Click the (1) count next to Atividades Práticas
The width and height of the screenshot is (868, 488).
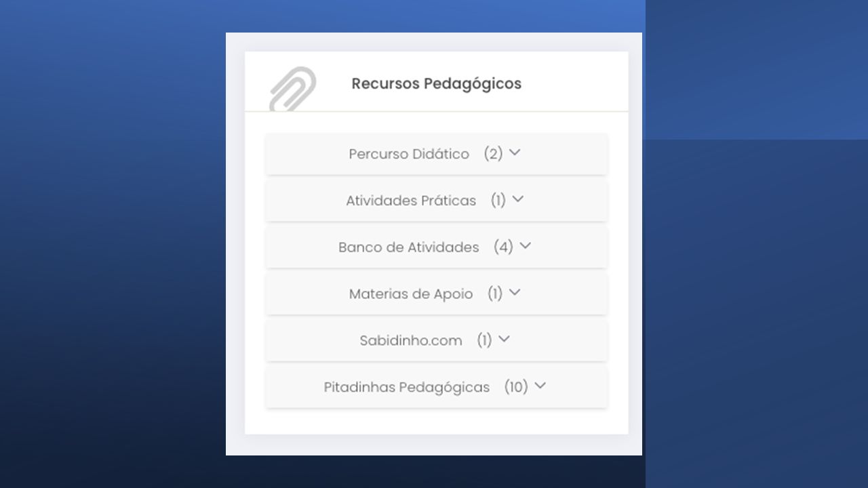pos(498,201)
